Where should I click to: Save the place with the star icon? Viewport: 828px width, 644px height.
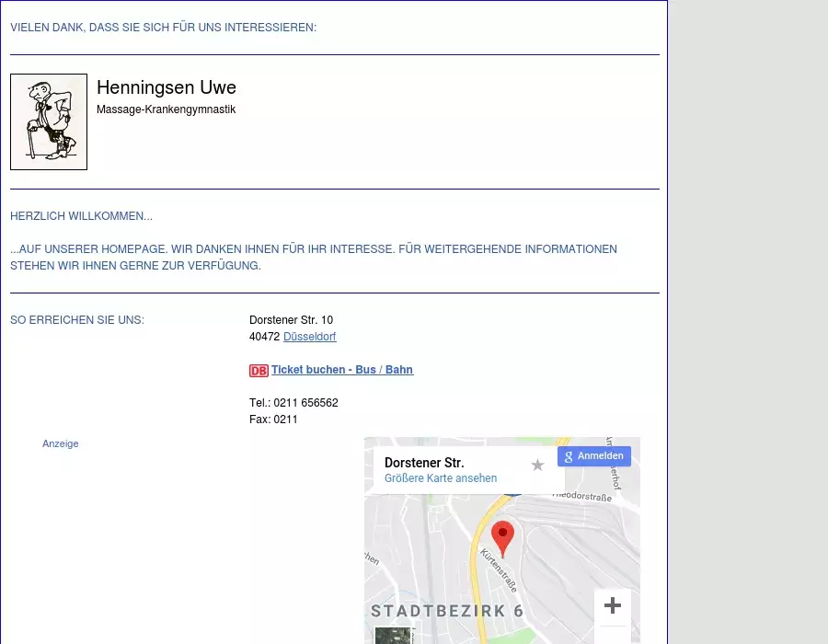(538, 466)
